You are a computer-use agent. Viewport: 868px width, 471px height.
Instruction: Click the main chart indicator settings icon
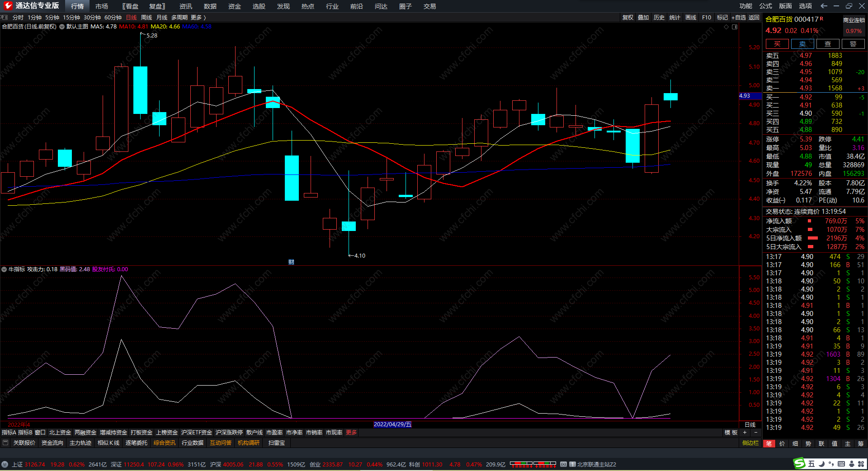[x=62, y=27]
